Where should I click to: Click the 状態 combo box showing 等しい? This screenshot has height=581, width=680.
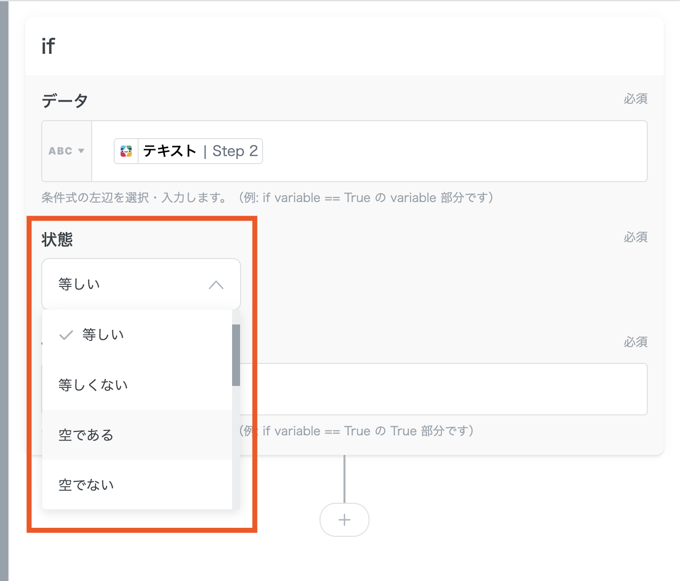(140, 285)
